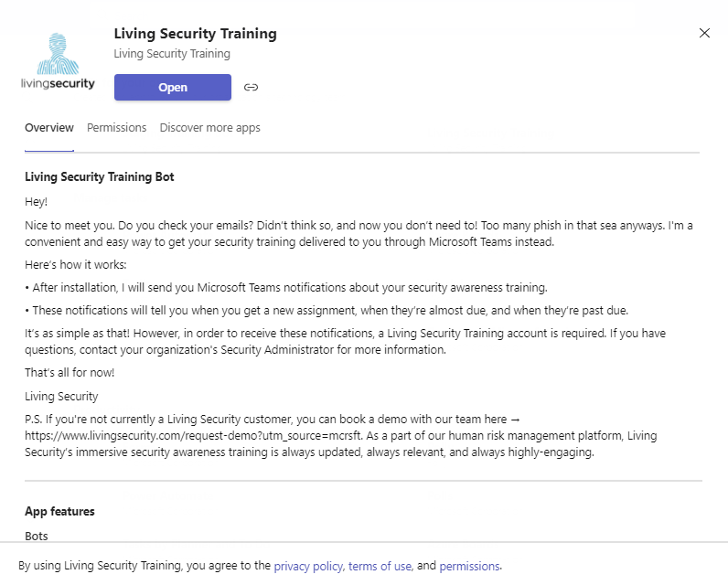Click the "Hey!" greeting text

[36, 202]
